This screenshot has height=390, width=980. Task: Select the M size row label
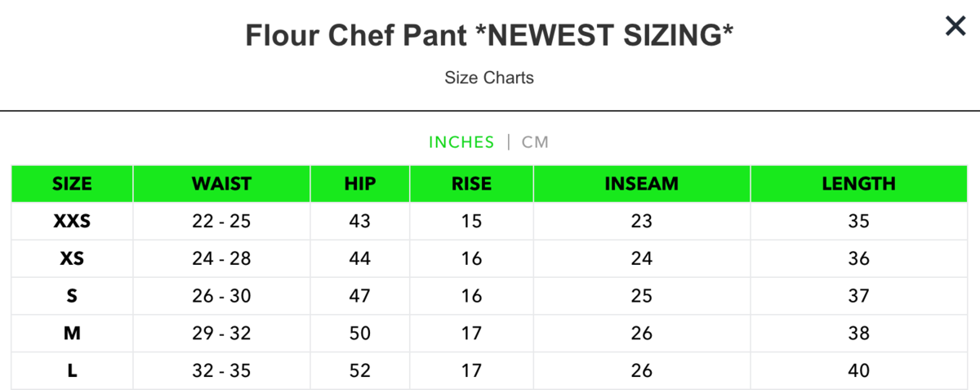(72, 334)
